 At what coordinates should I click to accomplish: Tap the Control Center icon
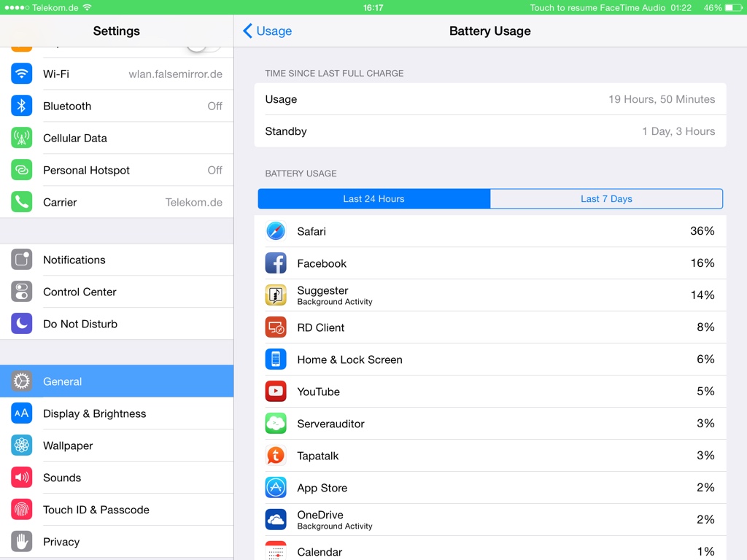(x=21, y=292)
